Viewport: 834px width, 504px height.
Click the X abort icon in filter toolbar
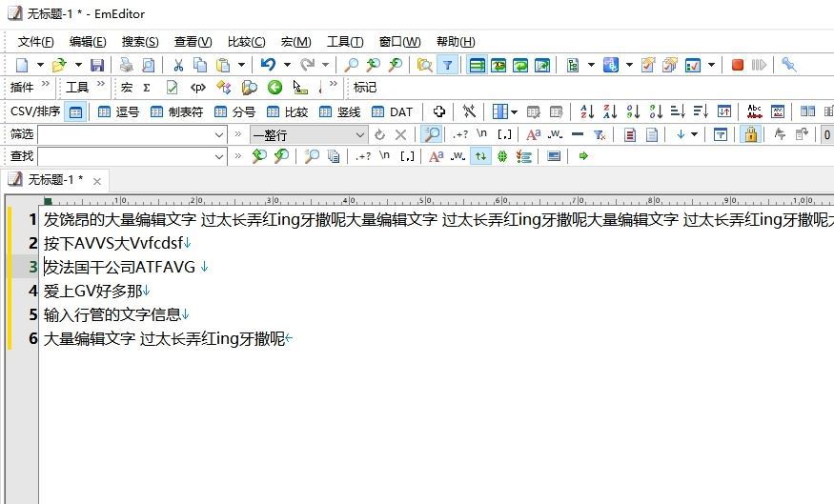click(x=400, y=134)
